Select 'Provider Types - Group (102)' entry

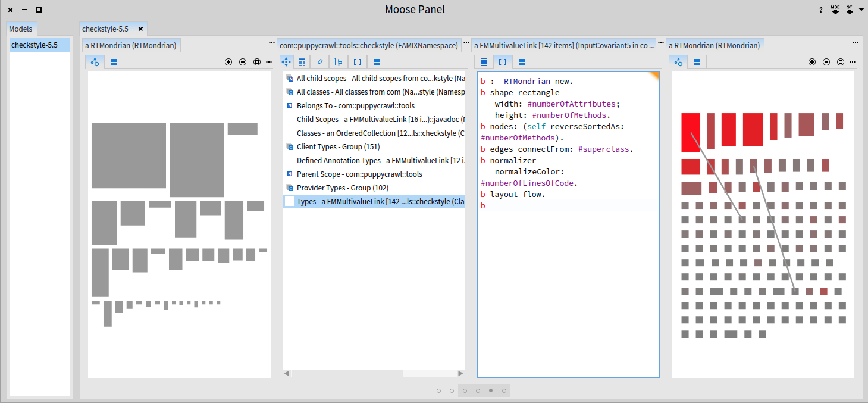[x=342, y=188]
